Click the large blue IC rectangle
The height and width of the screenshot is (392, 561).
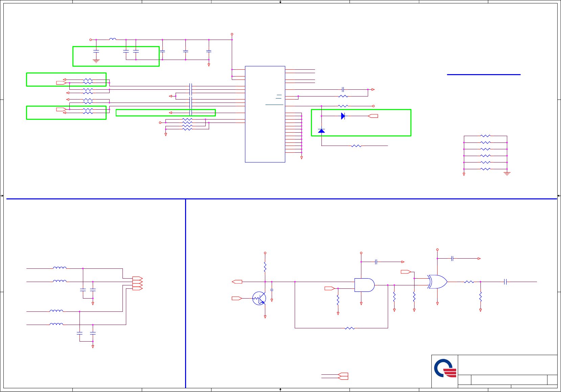coord(265,114)
